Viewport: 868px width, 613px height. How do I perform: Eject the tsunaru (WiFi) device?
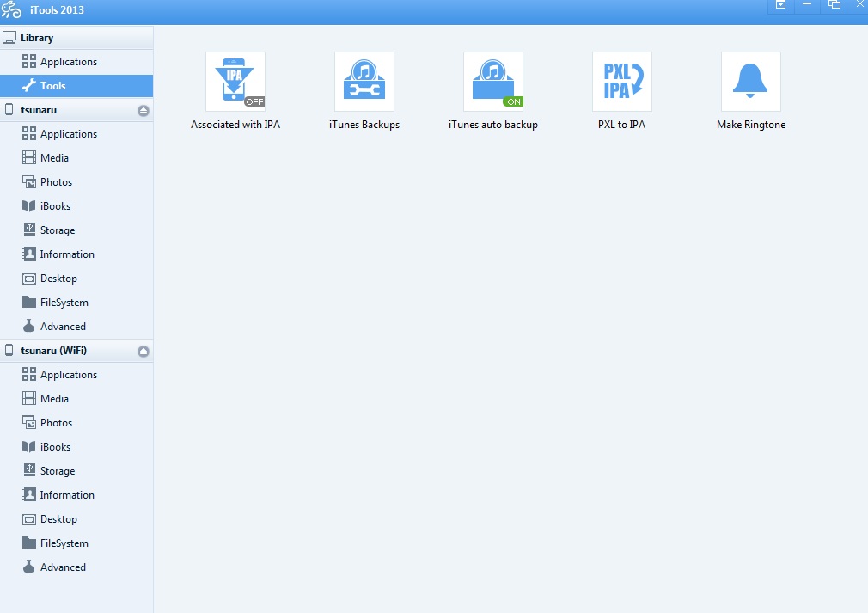(x=144, y=352)
